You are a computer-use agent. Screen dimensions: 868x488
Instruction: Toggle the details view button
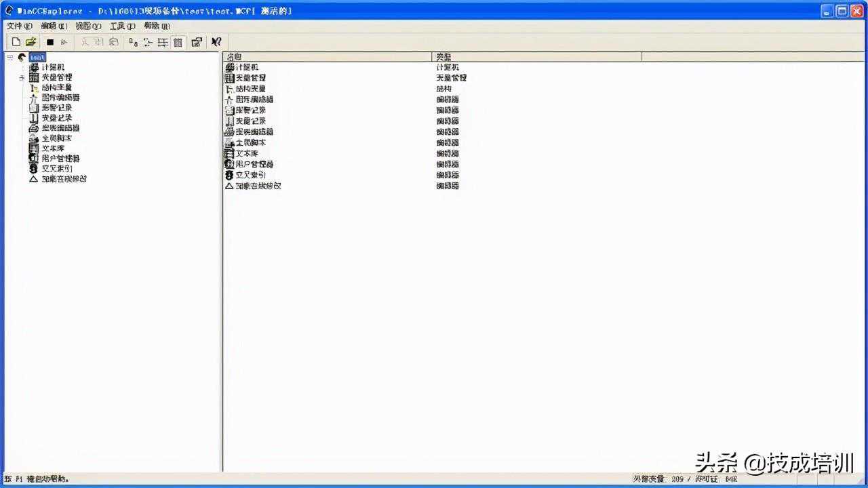click(178, 42)
